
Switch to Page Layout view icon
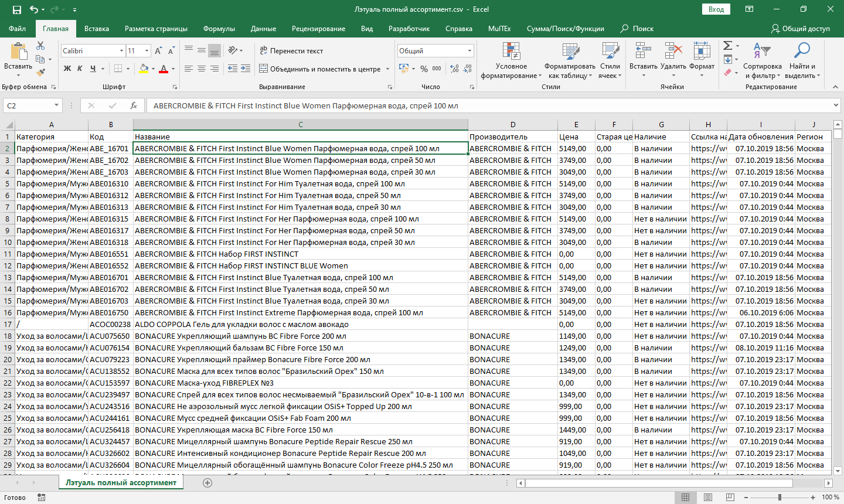point(707,498)
